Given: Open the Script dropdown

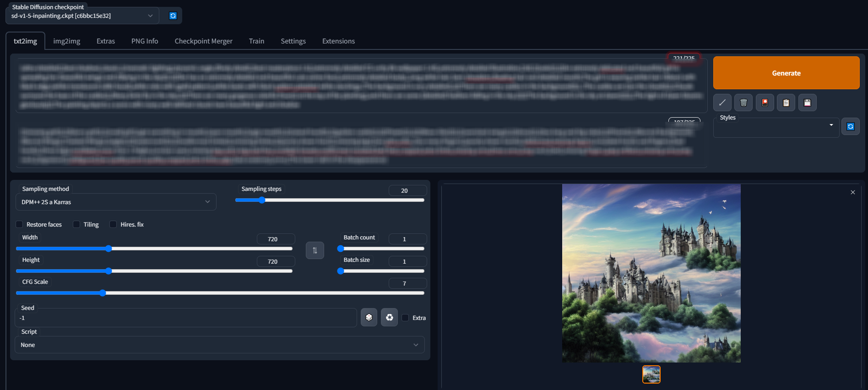Looking at the screenshot, I should (220, 345).
